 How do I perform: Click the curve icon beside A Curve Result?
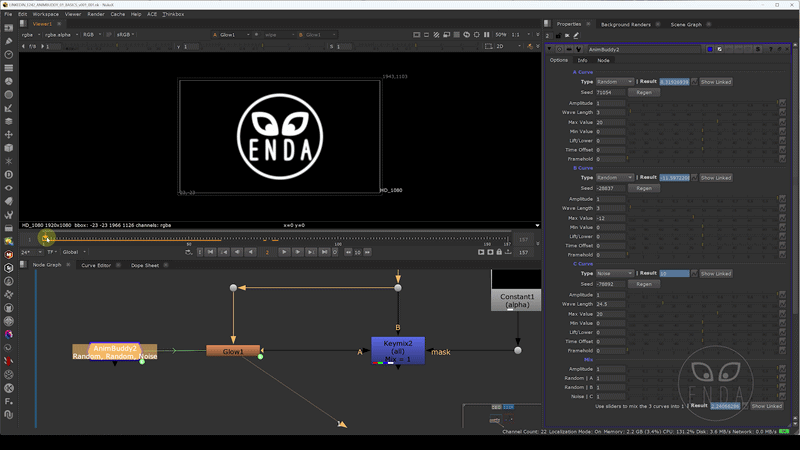click(x=694, y=82)
